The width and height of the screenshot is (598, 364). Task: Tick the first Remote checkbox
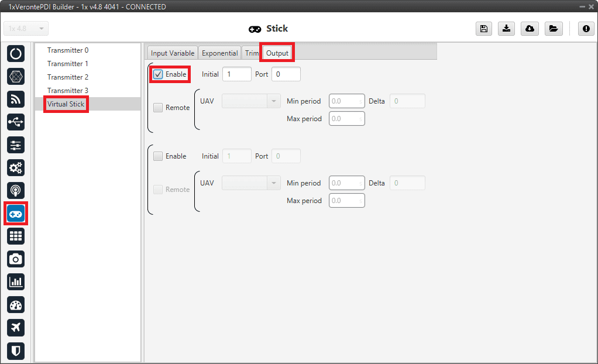(x=158, y=108)
